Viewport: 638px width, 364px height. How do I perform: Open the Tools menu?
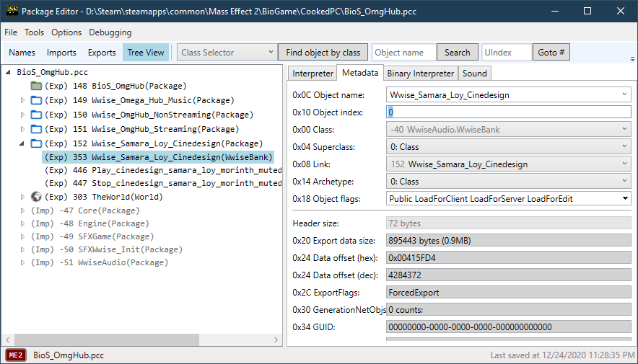pos(34,32)
